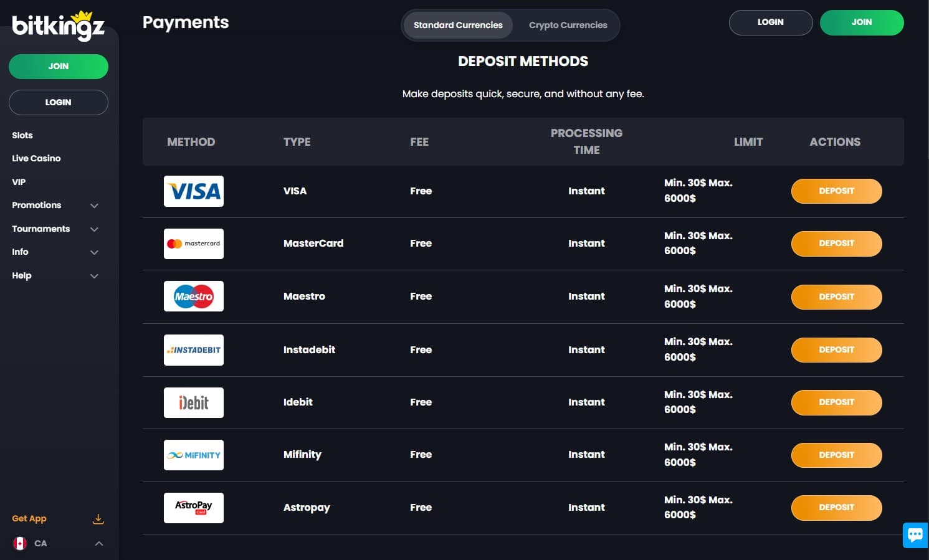
Task: Click the MasterCard type text
Action: [x=313, y=244]
